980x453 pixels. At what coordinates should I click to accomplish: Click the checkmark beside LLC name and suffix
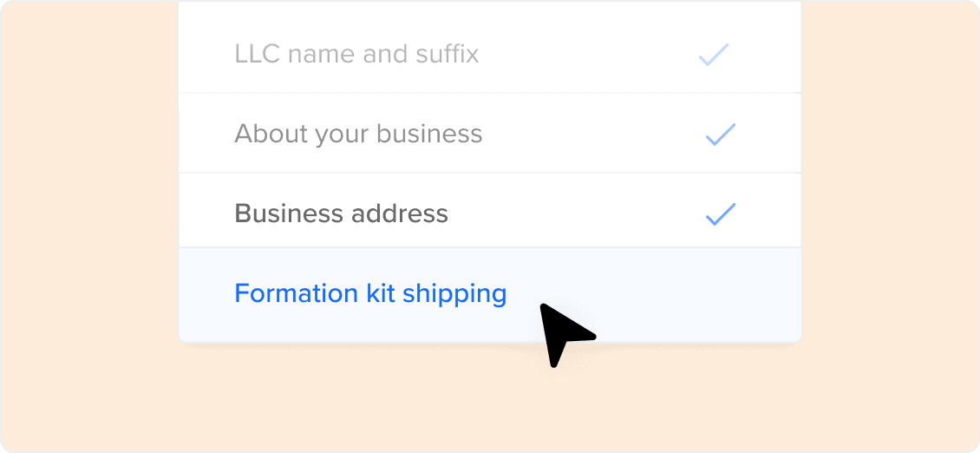(714, 56)
